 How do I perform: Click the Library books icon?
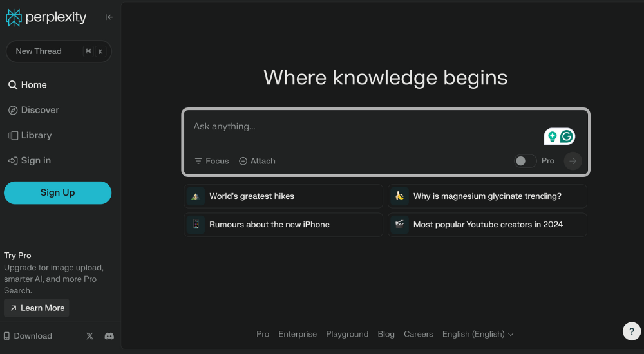[13, 136]
